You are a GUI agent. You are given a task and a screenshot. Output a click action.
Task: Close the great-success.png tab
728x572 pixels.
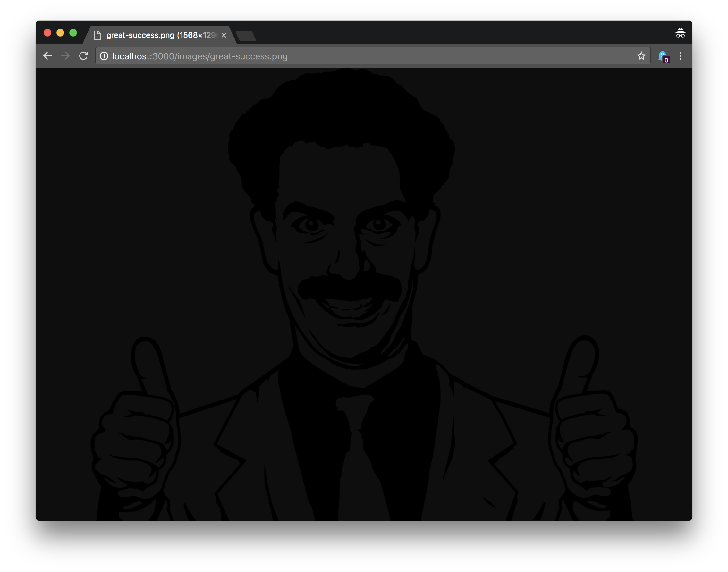224,35
